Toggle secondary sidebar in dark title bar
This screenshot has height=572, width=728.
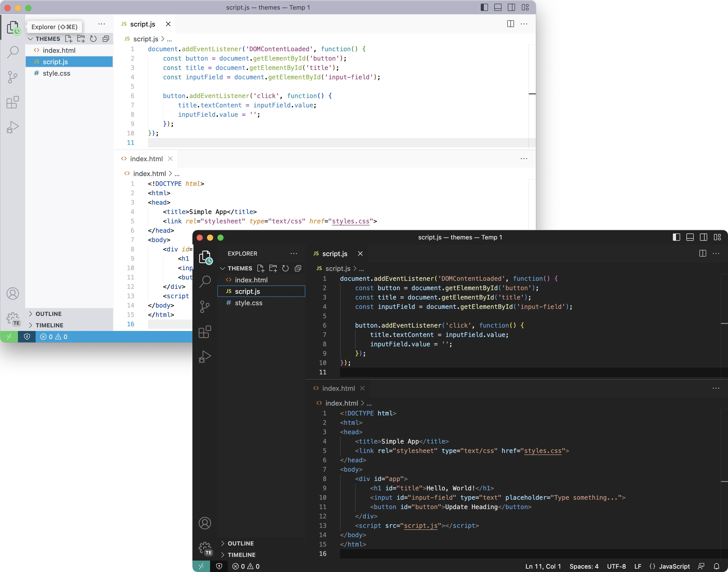[704, 237]
